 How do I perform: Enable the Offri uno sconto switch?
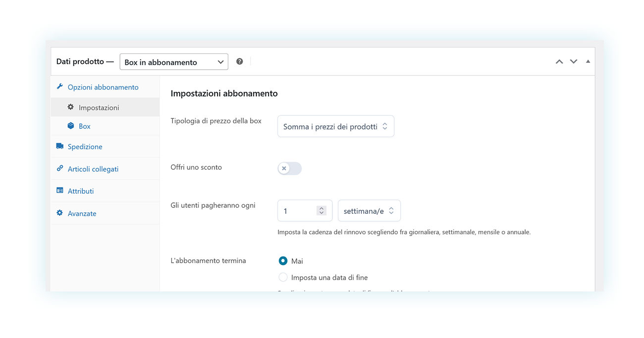289,168
